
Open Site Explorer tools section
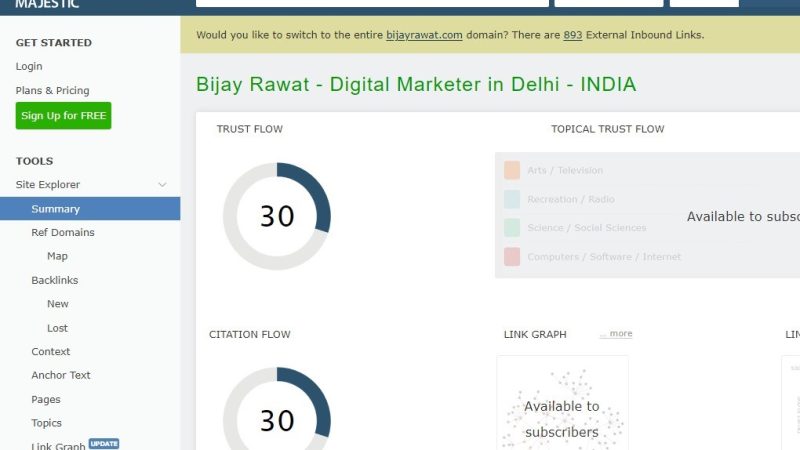(x=48, y=185)
